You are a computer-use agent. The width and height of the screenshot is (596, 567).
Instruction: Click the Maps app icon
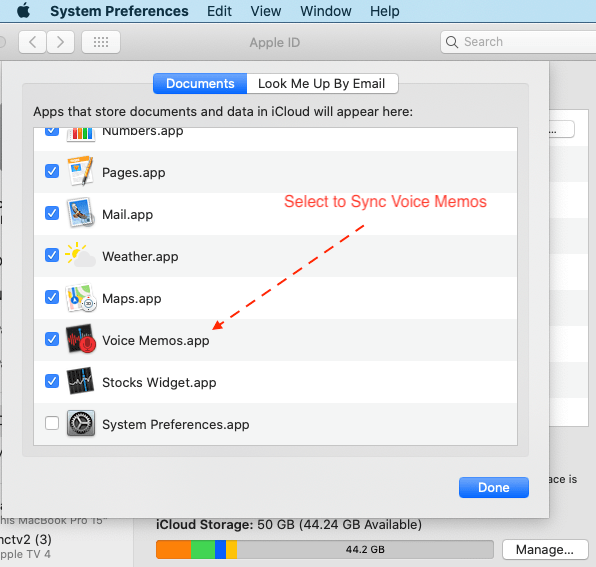pos(81,298)
